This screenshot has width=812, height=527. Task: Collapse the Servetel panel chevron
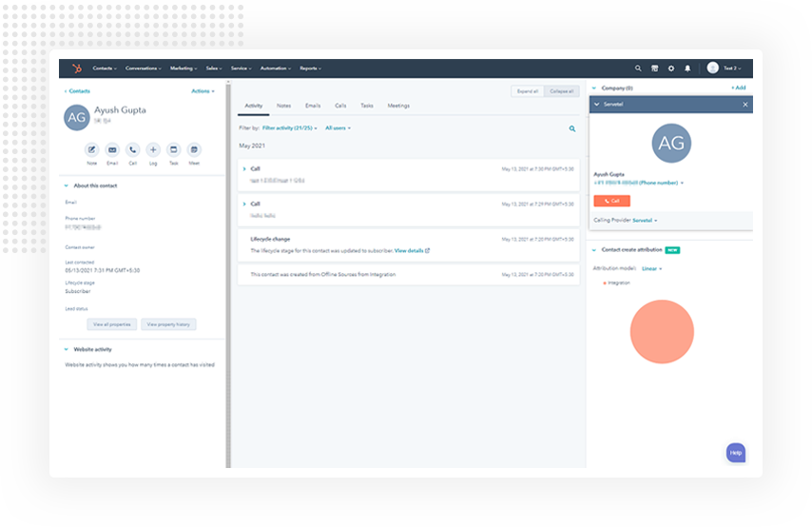point(596,105)
